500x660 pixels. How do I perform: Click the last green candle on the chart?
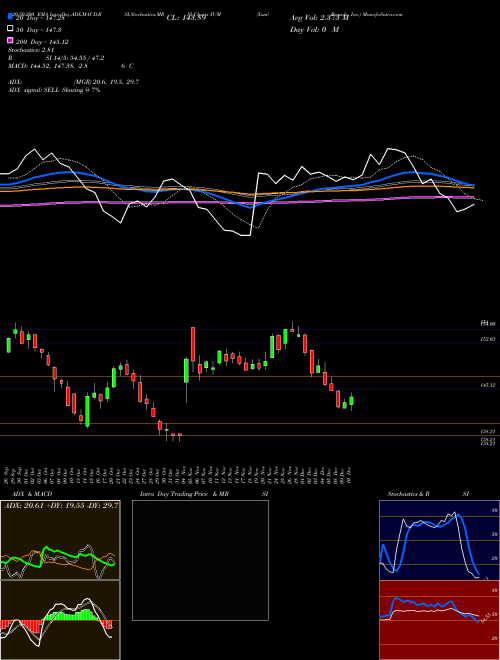point(351,401)
